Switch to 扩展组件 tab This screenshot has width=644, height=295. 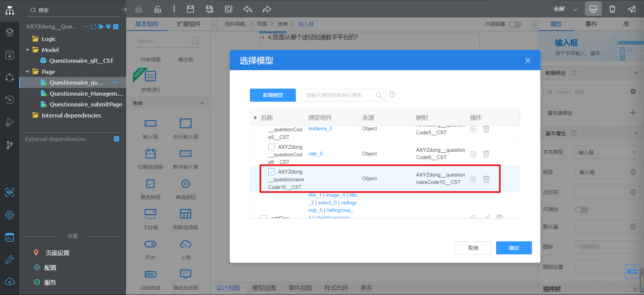pyautogui.click(x=189, y=24)
